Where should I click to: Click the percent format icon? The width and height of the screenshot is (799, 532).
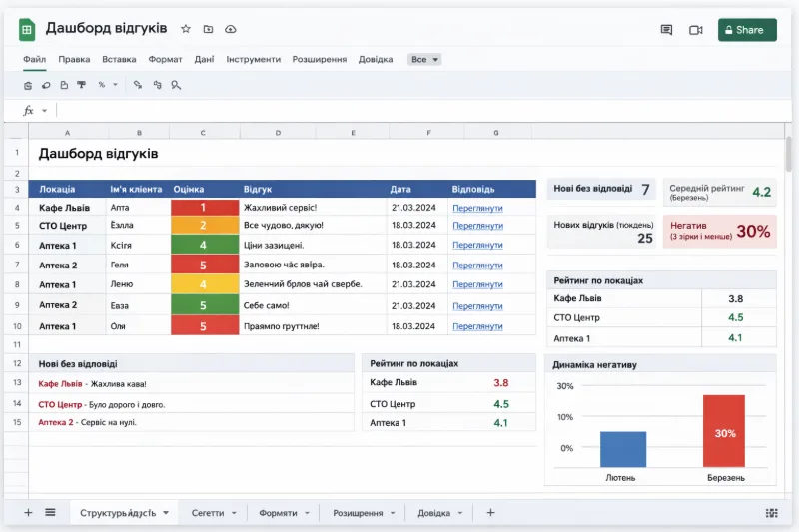(x=102, y=85)
